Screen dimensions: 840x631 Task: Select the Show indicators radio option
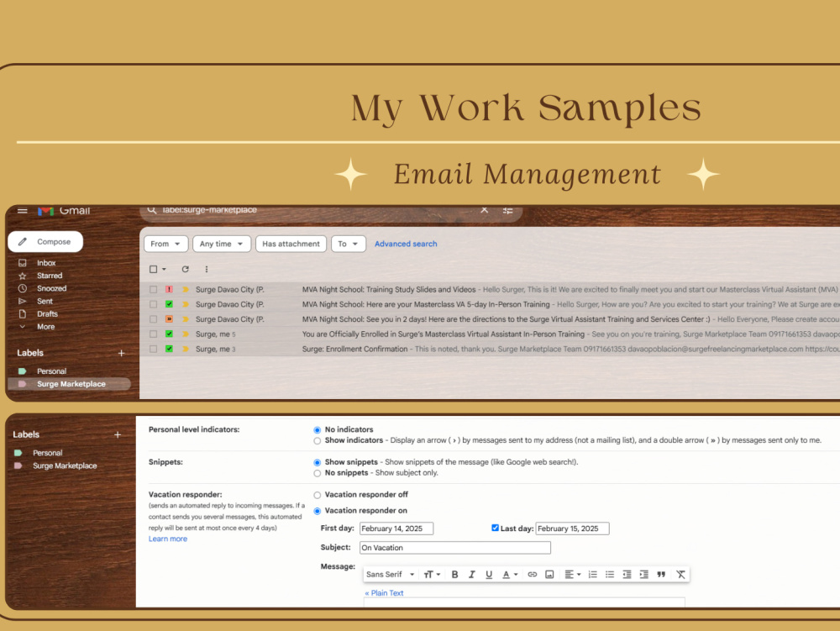click(x=318, y=441)
